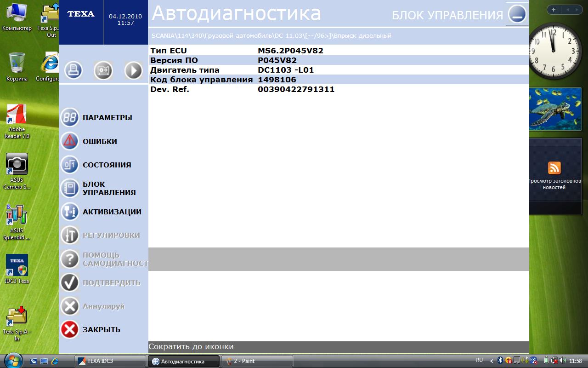Open АКТИВИЗАЦИИ page
588x368 pixels.
pyautogui.click(x=101, y=212)
